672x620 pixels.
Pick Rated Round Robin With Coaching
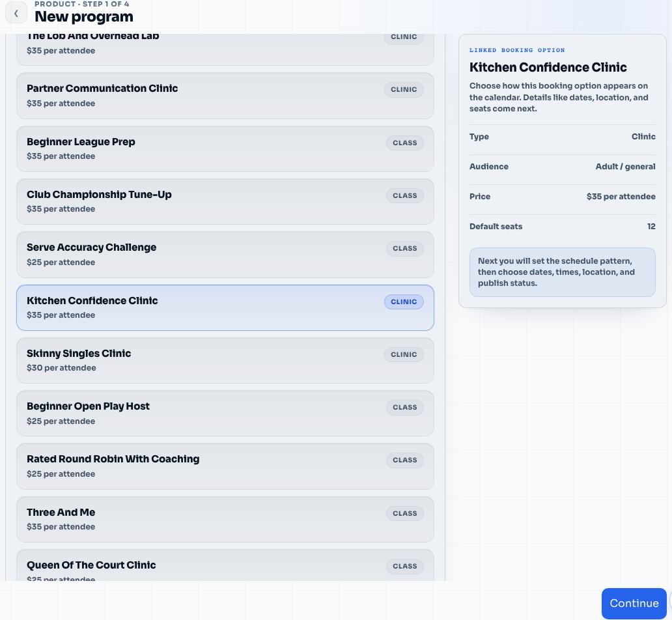225,466
